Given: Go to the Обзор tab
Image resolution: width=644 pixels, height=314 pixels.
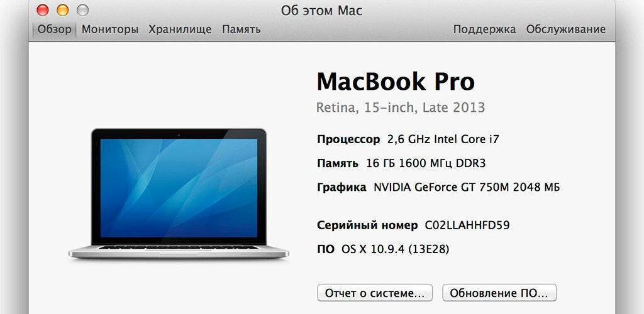Looking at the screenshot, I should [54, 30].
